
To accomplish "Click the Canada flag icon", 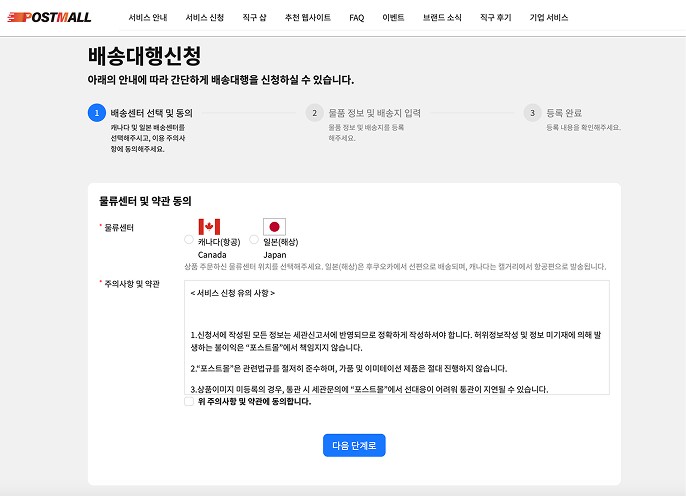I will [x=209, y=227].
